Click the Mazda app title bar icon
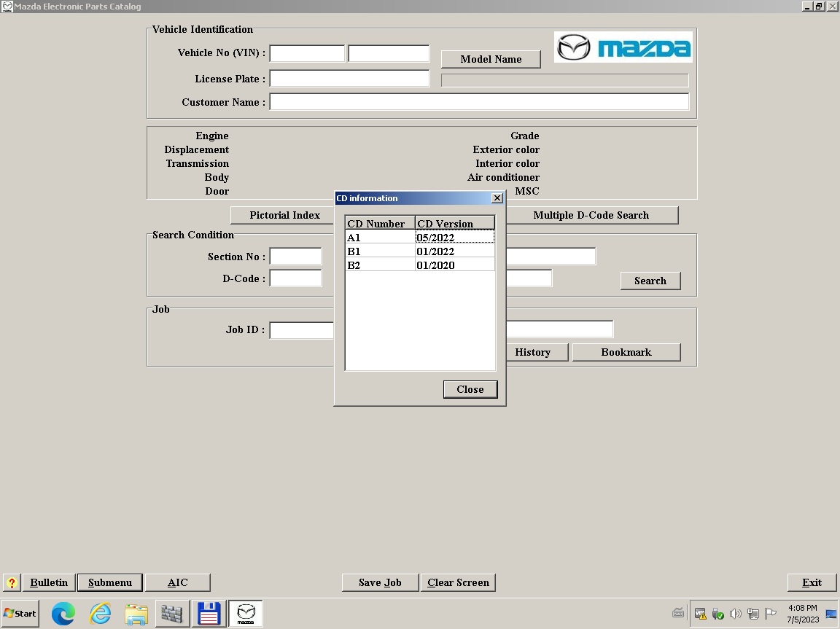The image size is (840, 629). click(x=7, y=7)
